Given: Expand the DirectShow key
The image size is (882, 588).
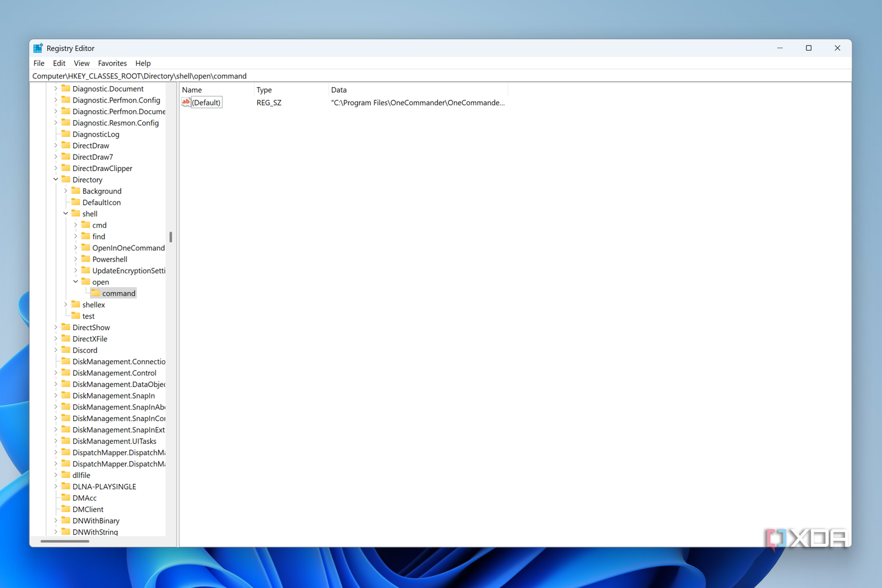Looking at the screenshot, I should click(56, 327).
